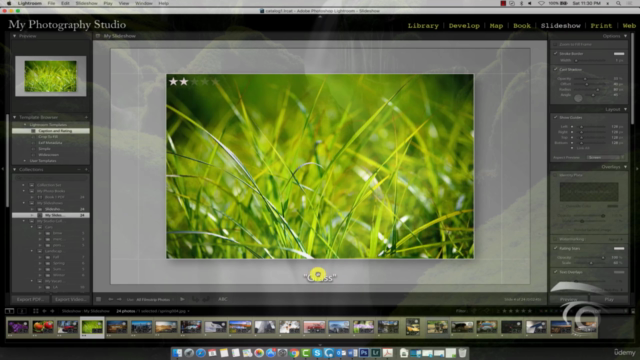
Task: Click the Play slideshow button
Action: pos(609,299)
